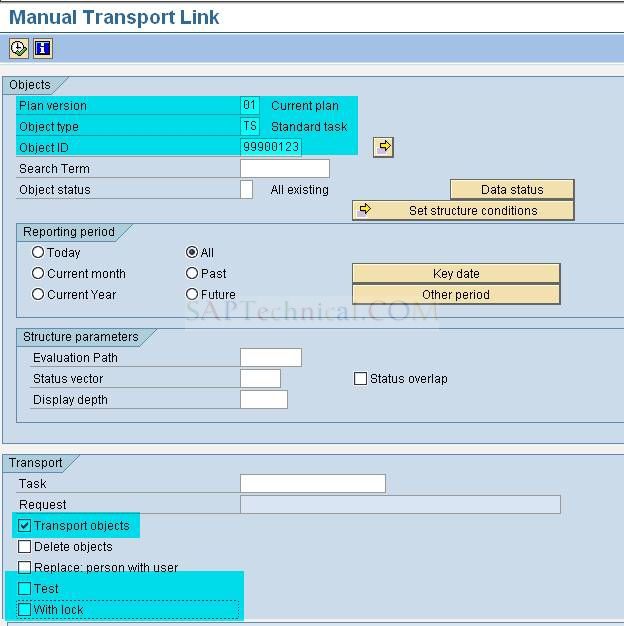
Task: Click the Display depth field
Action: [x=264, y=400]
